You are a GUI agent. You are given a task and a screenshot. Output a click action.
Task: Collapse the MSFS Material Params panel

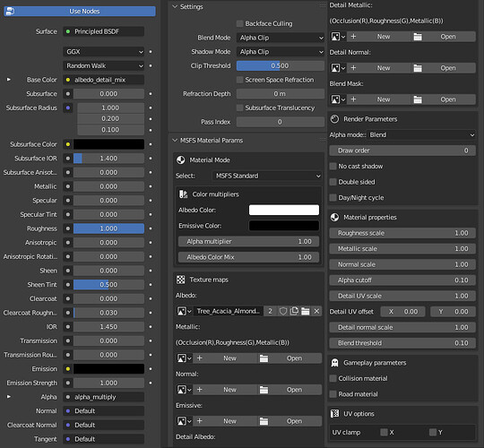click(175, 141)
